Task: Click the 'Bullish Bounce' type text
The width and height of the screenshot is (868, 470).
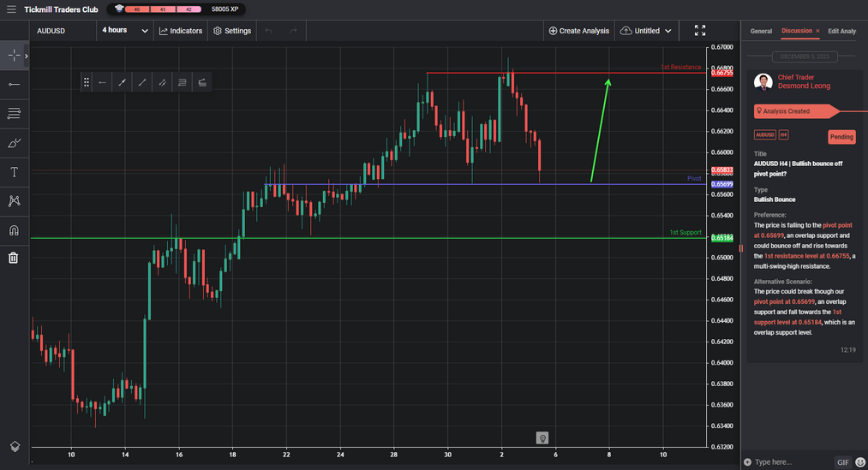Action: [x=775, y=199]
